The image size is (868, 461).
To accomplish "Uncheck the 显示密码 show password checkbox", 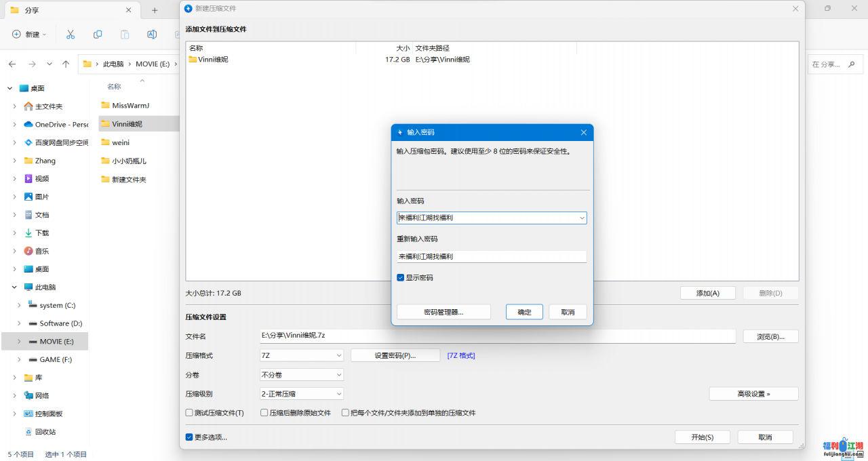I will [401, 278].
